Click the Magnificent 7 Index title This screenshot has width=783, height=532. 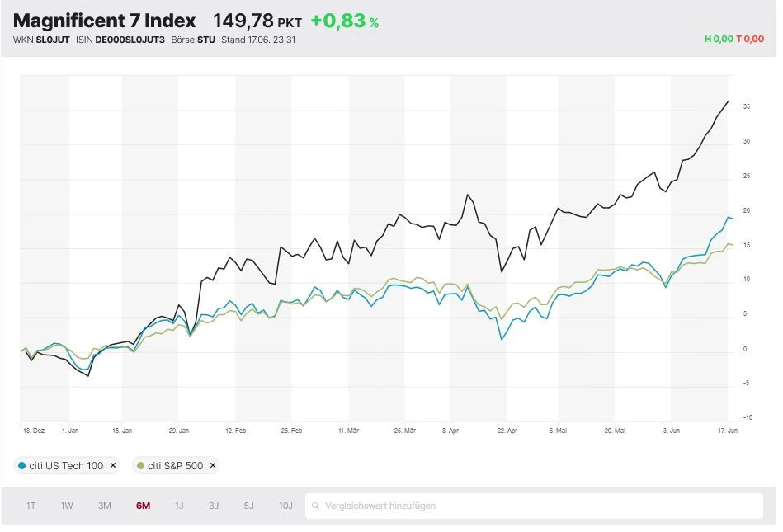tap(105, 21)
